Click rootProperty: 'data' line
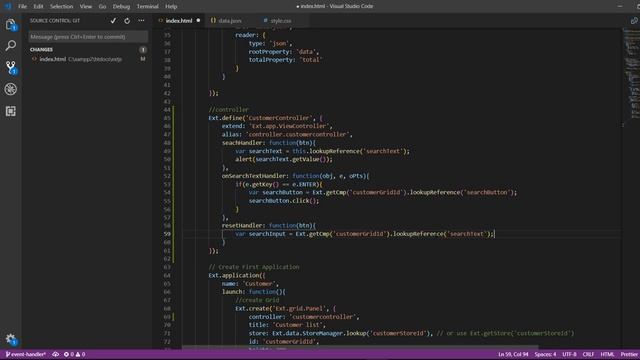640x360 pixels. click(284, 51)
